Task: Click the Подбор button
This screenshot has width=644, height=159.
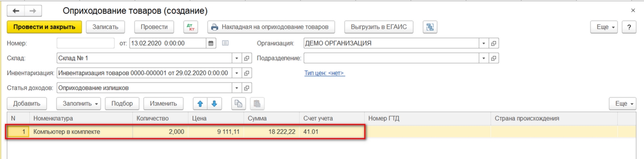Action: click(x=122, y=104)
